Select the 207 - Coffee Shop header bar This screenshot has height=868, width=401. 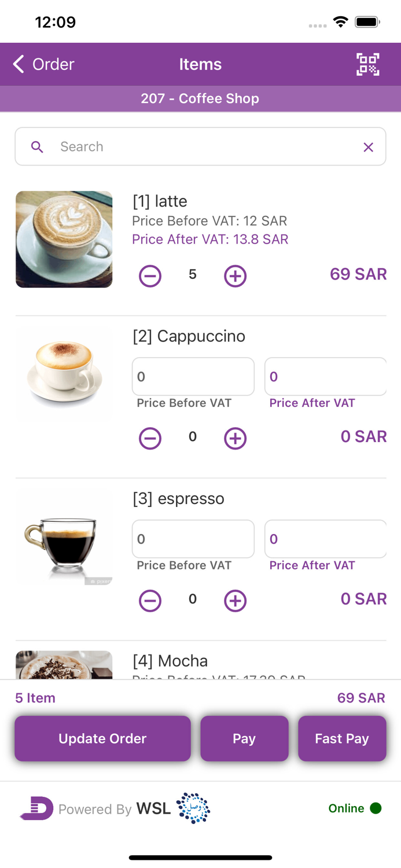(x=200, y=98)
